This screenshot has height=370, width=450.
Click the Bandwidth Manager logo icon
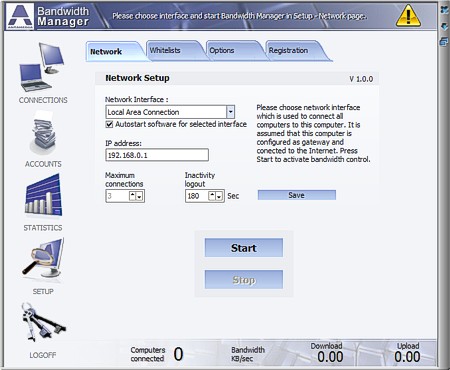click(x=21, y=16)
